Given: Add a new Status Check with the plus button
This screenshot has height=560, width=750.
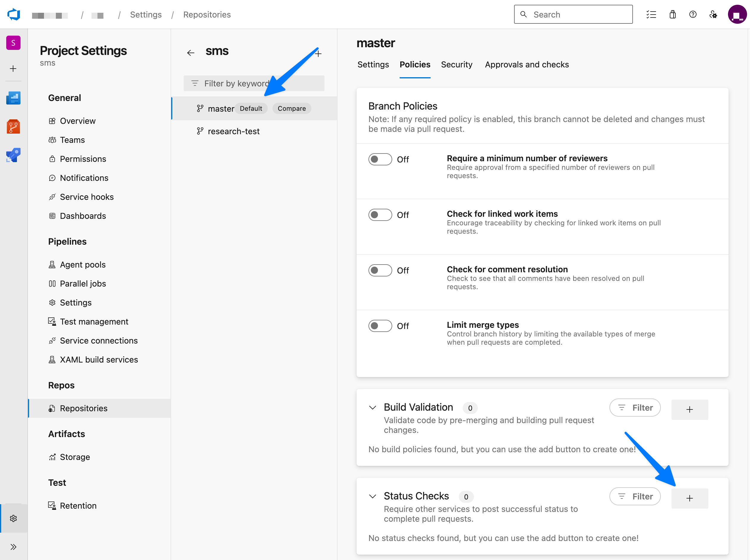Looking at the screenshot, I should (690, 498).
